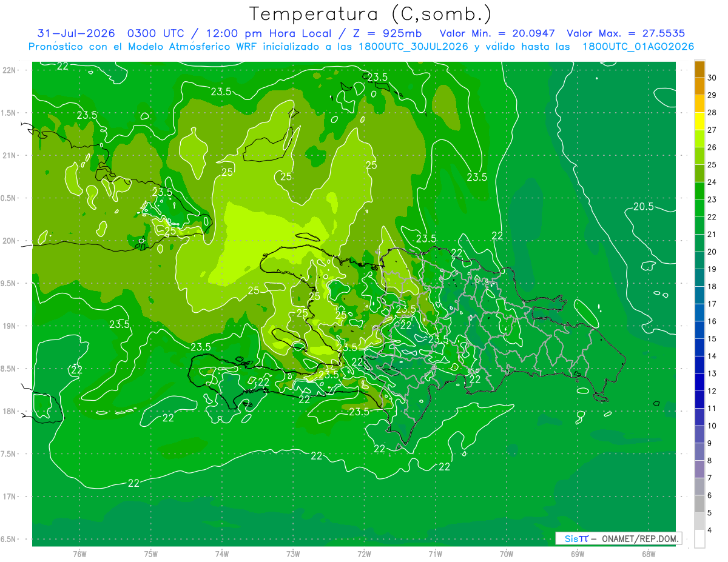Pick the yellow swatch between 27 and 28
Viewport: 728px width, 562px height.
coord(699,121)
